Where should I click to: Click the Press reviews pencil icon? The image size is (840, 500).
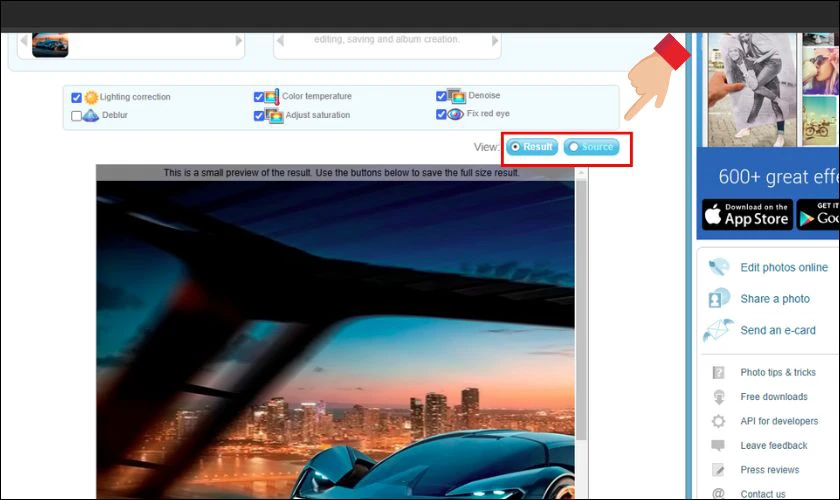tap(718, 470)
